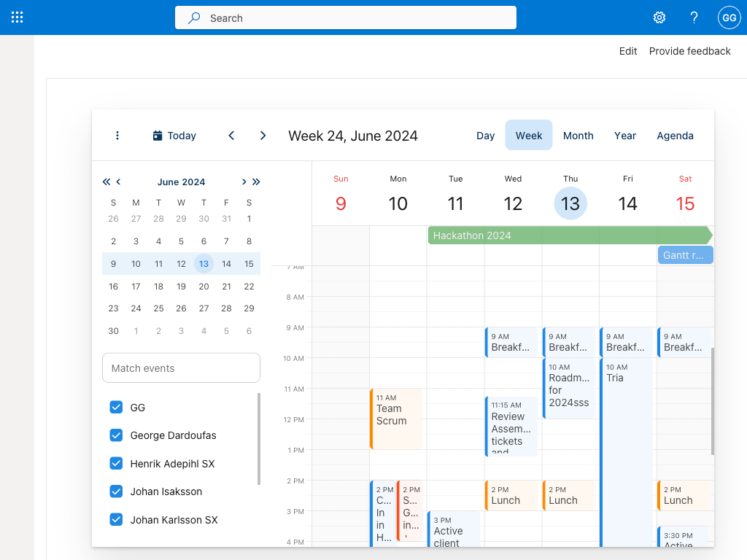Open the GG account avatar menu
Image resolution: width=747 pixels, height=560 pixels.
[729, 17]
